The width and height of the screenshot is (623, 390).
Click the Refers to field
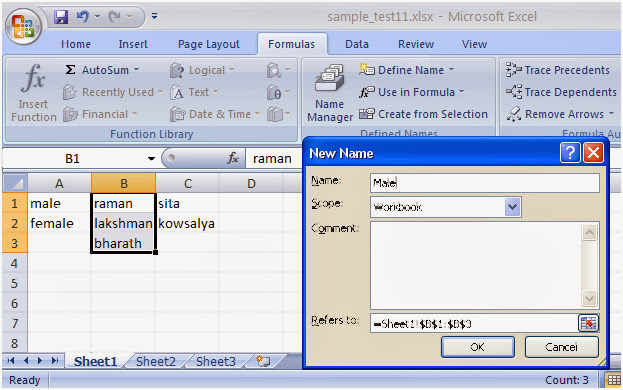(474, 323)
